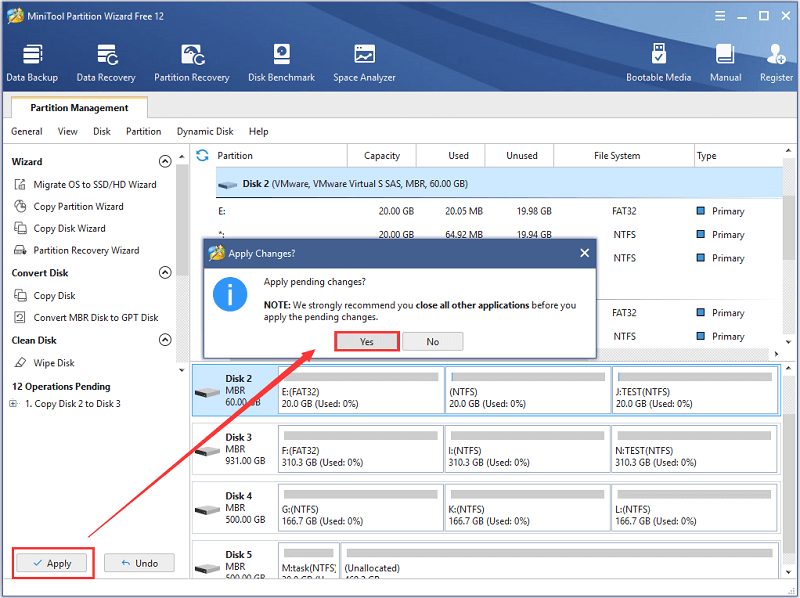Expand the pending operation Copy Disk 2 to Disk 3
The width and height of the screenshot is (800, 598).
point(14,404)
